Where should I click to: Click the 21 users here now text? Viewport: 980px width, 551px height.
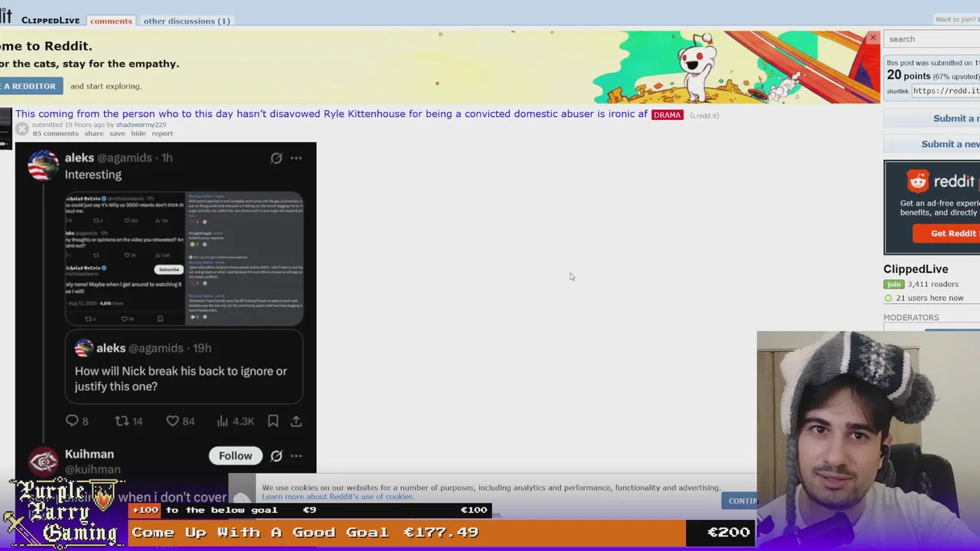[929, 298]
